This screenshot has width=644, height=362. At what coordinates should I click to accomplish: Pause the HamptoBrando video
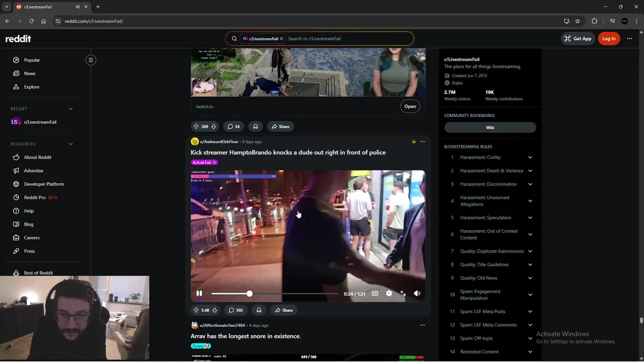pyautogui.click(x=199, y=294)
